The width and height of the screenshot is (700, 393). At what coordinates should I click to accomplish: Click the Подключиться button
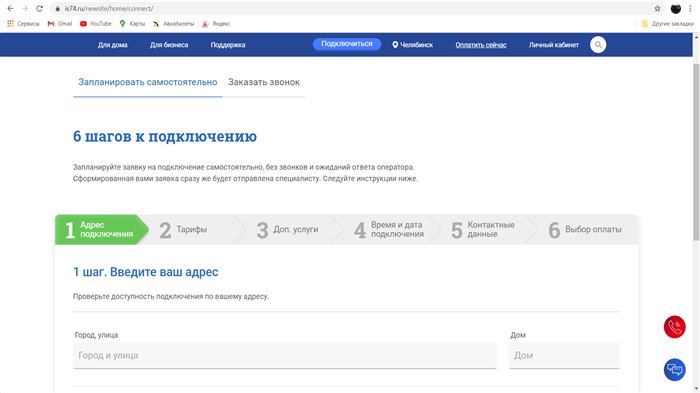click(x=346, y=44)
